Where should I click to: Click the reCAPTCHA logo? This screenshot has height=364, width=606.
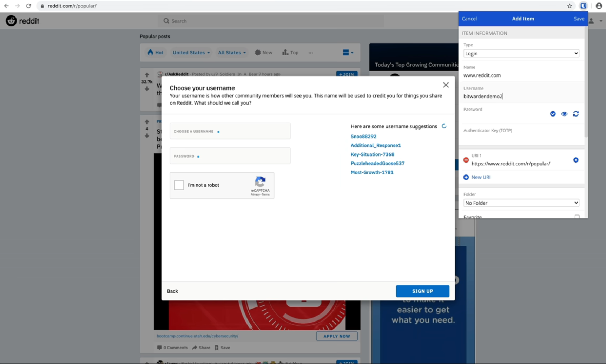(260, 182)
